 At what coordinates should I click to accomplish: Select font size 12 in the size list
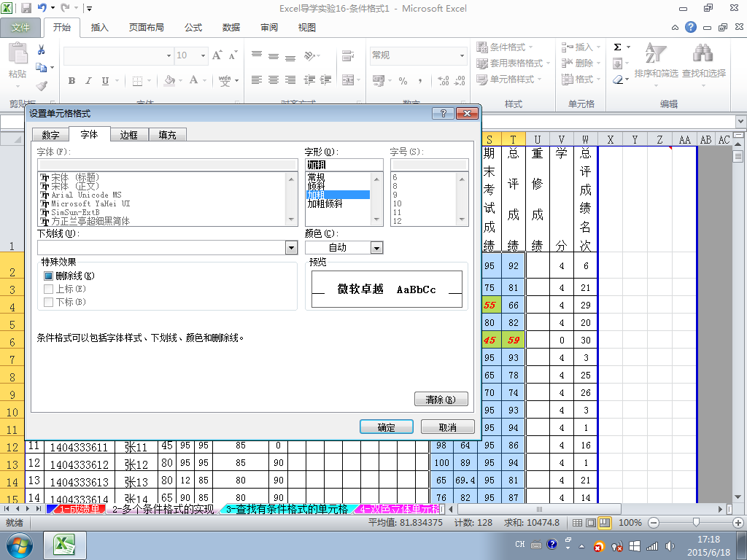click(x=397, y=221)
